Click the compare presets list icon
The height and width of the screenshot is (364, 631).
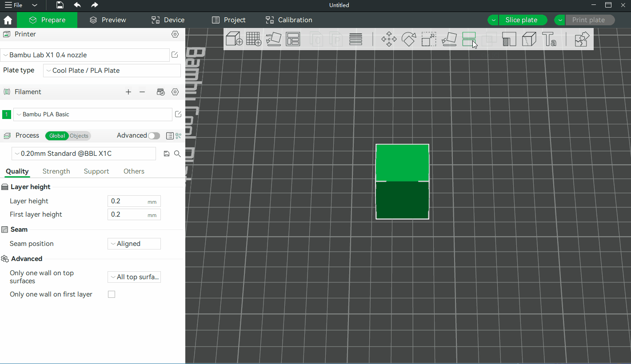[170, 136]
